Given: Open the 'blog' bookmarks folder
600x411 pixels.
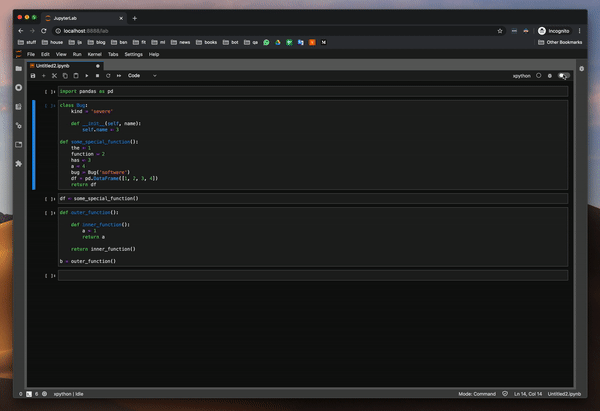Looking at the screenshot, I should point(96,42).
